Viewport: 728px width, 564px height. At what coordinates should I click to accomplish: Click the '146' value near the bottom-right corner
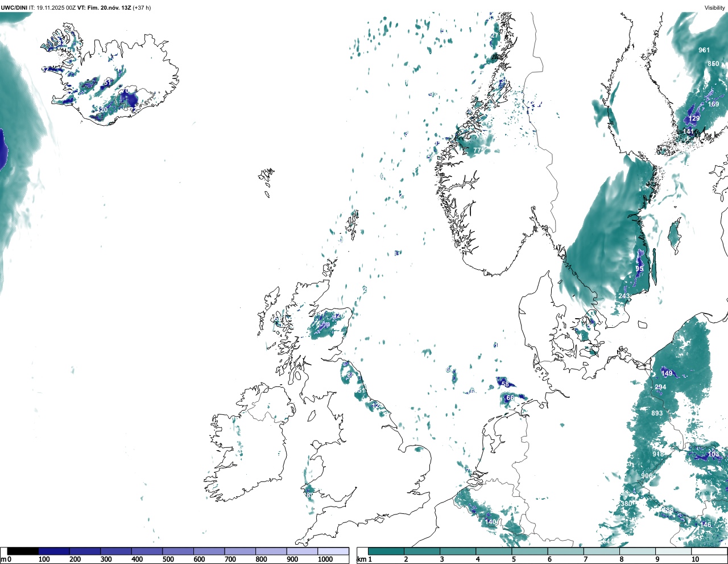pos(705,525)
